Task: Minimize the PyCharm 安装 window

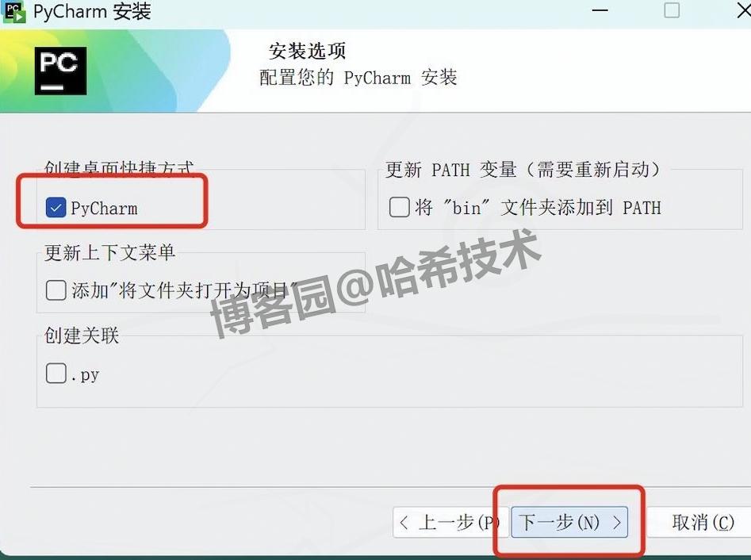Action: (600, 10)
